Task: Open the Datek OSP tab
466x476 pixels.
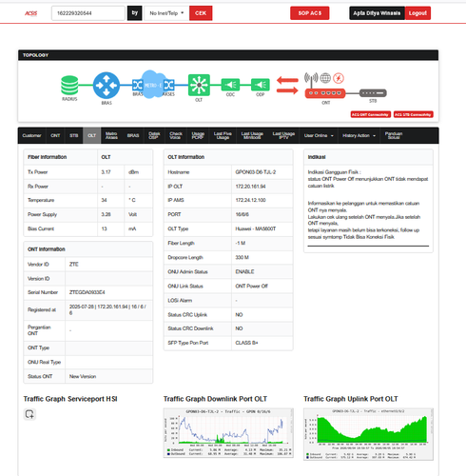Action: point(154,135)
